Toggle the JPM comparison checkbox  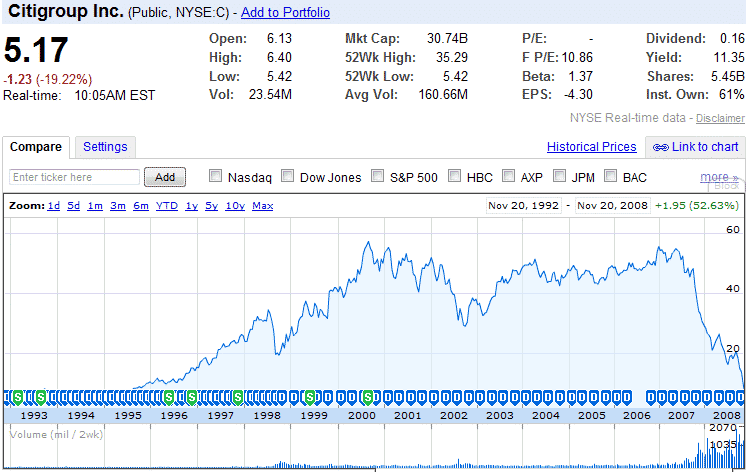tap(559, 177)
